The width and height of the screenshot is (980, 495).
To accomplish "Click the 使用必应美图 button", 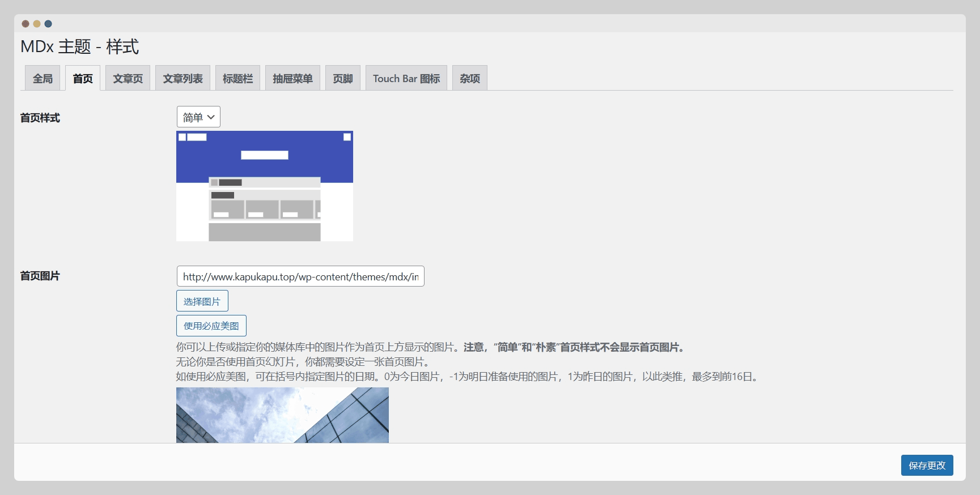I will (211, 326).
